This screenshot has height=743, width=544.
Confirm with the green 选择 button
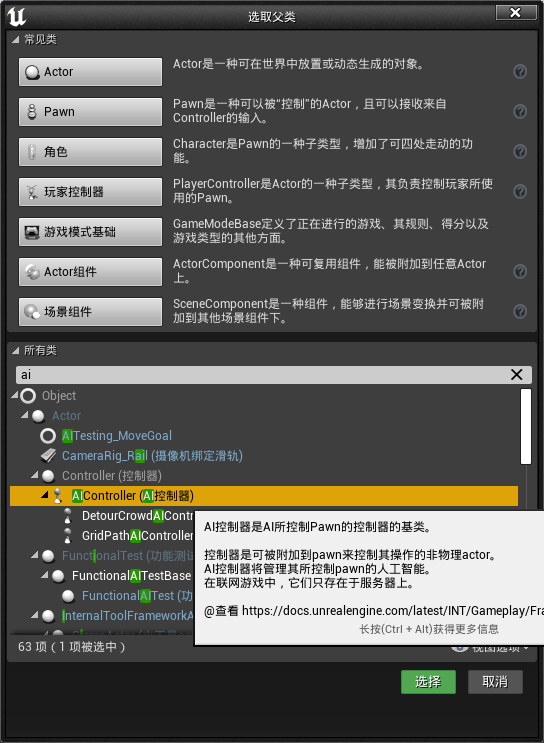pyautogui.click(x=428, y=682)
